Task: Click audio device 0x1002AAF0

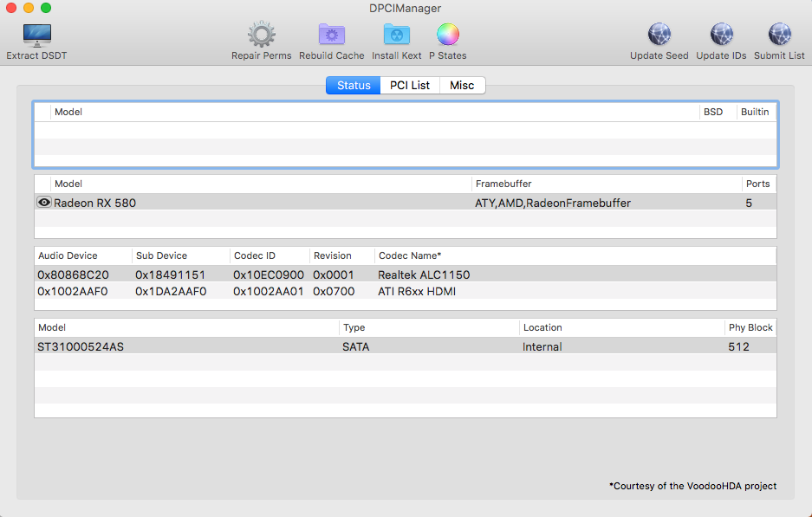Action: (73, 291)
